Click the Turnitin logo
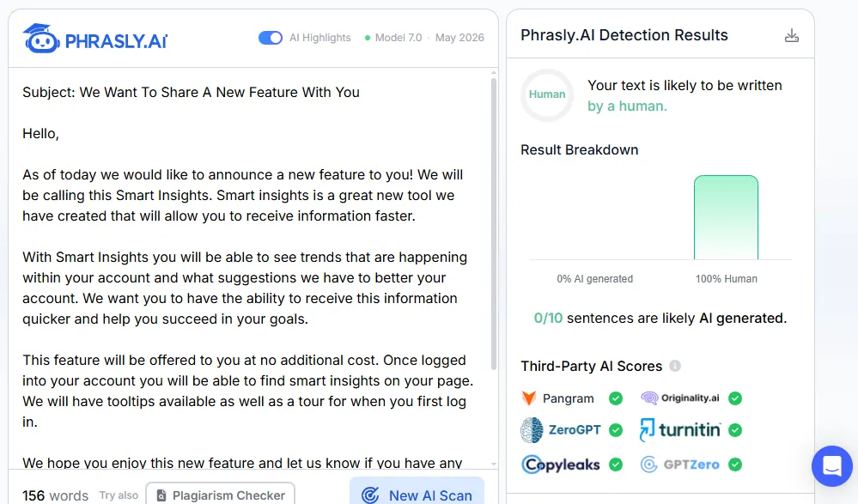 pyautogui.click(x=680, y=430)
